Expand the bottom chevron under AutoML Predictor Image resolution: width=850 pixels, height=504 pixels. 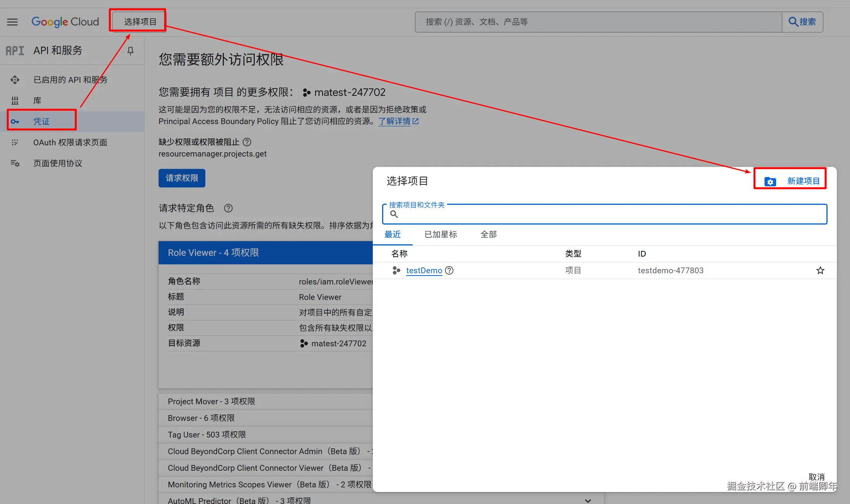tap(588, 500)
